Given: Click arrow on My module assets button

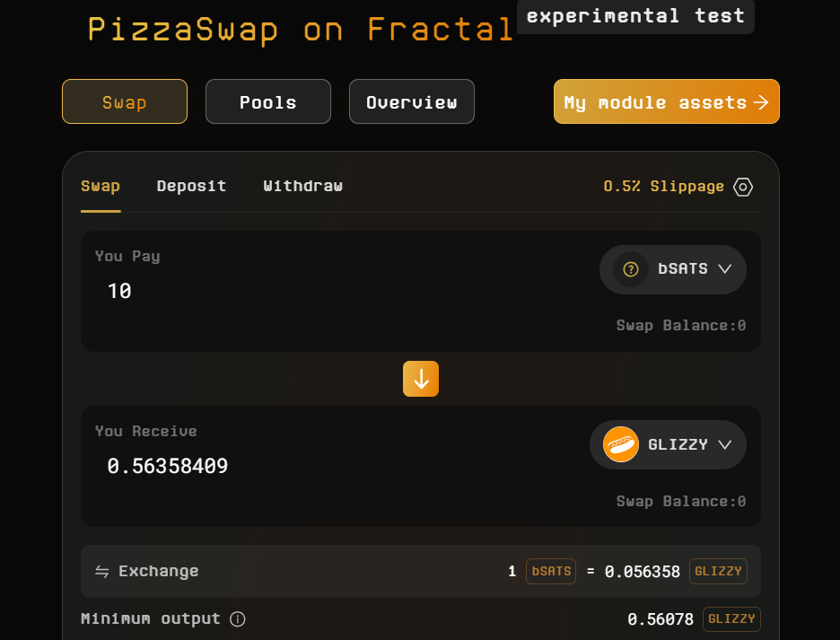Looking at the screenshot, I should tap(761, 101).
